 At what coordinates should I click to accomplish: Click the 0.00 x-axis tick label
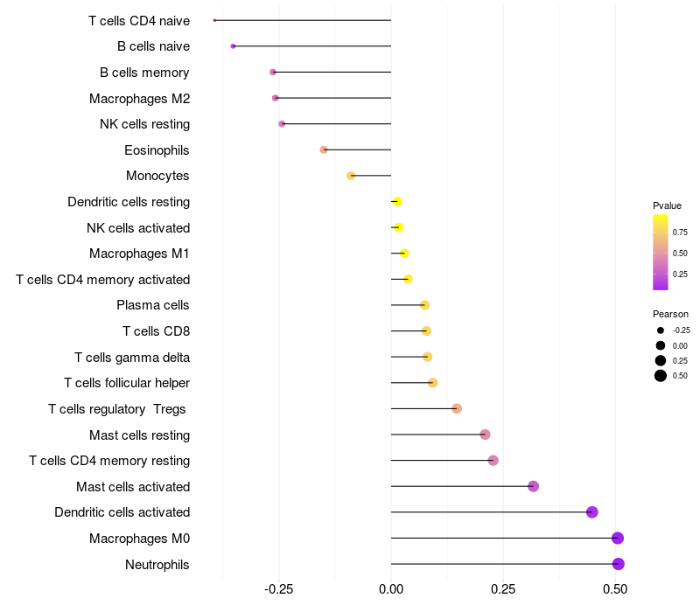tap(391, 589)
